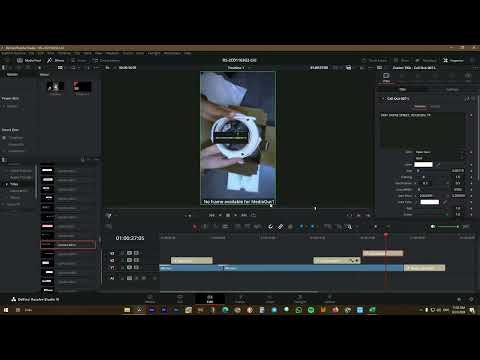Switch to the Fusion page tab
This screenshot has height=360, width=480.
point(240,298)
